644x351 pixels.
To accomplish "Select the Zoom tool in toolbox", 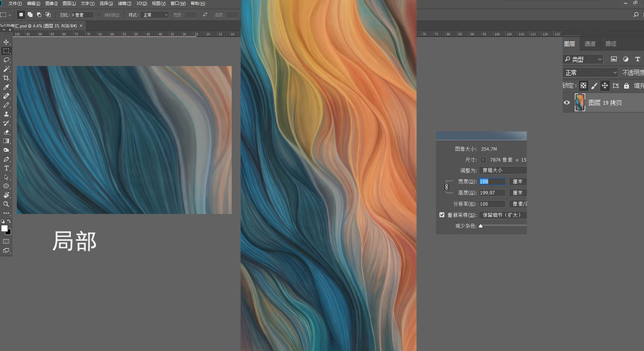I will [x=6, y=204].
